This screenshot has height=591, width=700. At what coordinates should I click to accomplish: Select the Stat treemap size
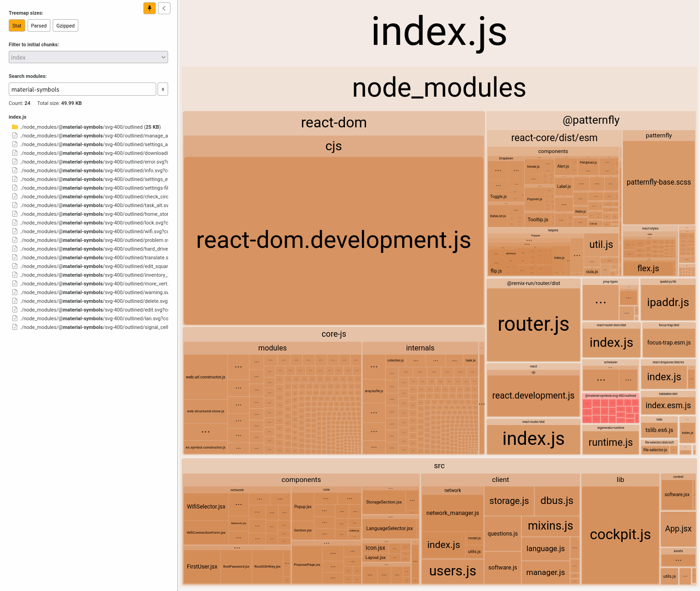pos(17,26)
